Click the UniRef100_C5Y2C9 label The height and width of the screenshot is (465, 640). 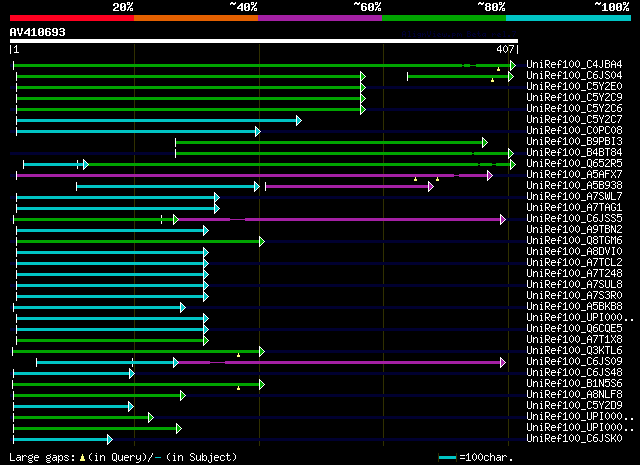(x=574, y=98)
